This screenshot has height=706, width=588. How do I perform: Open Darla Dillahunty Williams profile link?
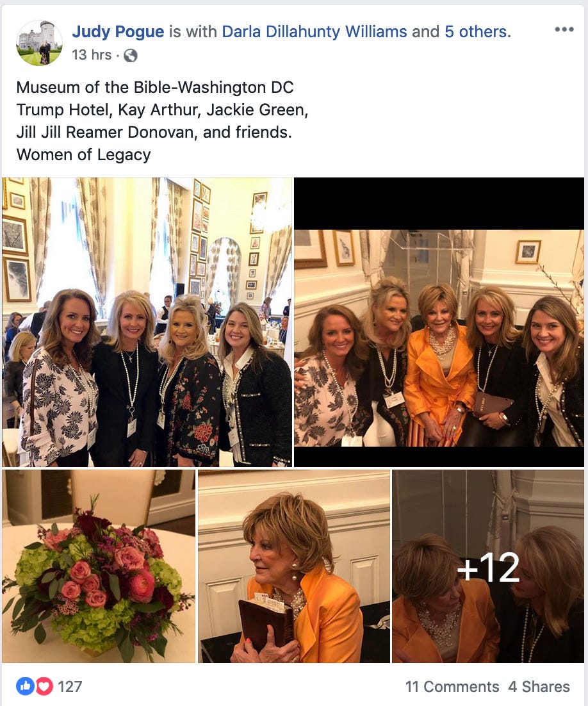coord(314,31)
